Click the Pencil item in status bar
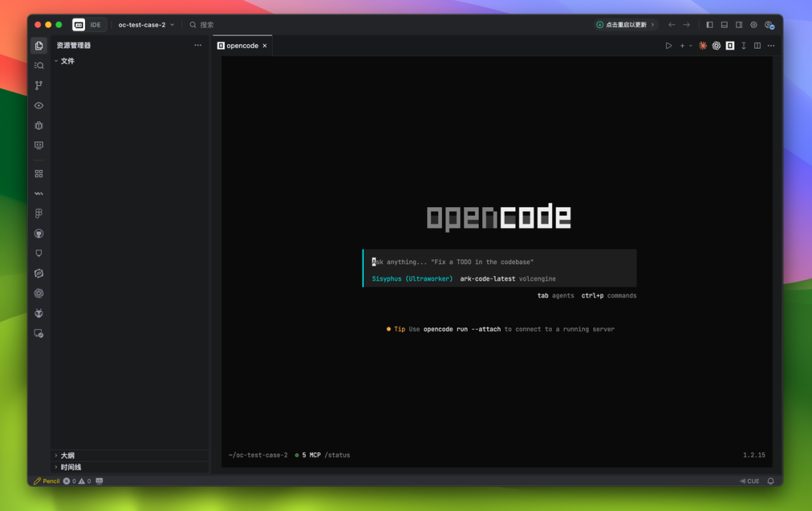Image resolution: width=812 pixels, height=511 pixels. point(47,481)
